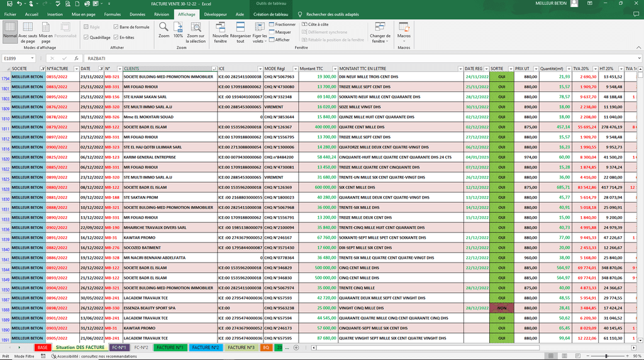The image size is (644, 360).
Task: Enable Côte à côte view
Action: pyautogui.click(x=315, y=25)
